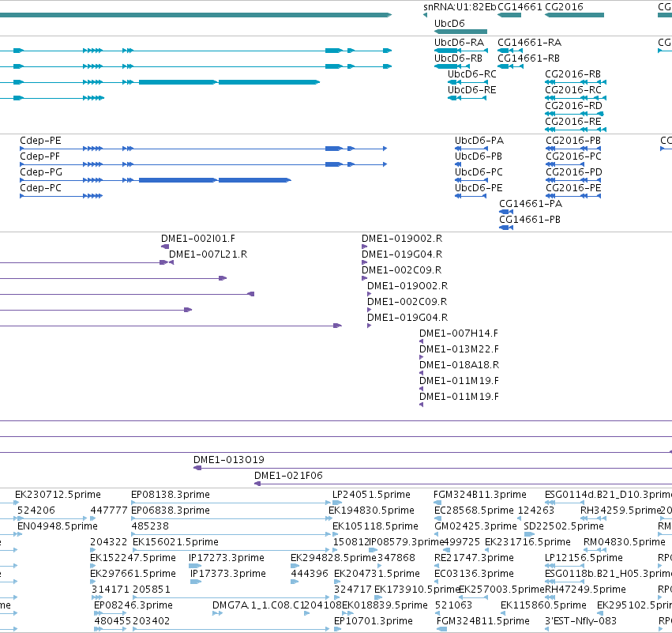Select the DME1-013O19 clone label
The image size is (672, 633).
point(229,460)
